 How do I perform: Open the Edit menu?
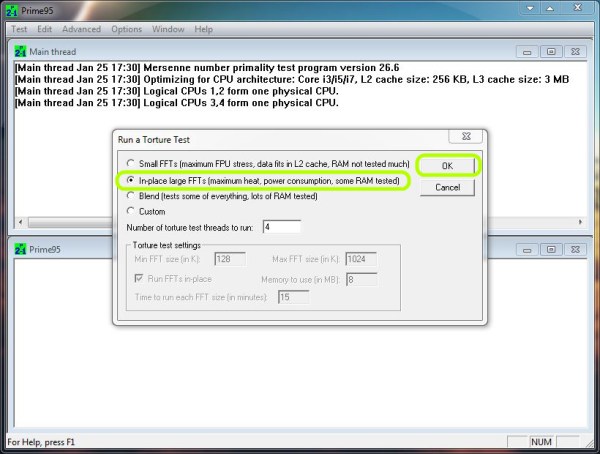click(x=44, y=29)
